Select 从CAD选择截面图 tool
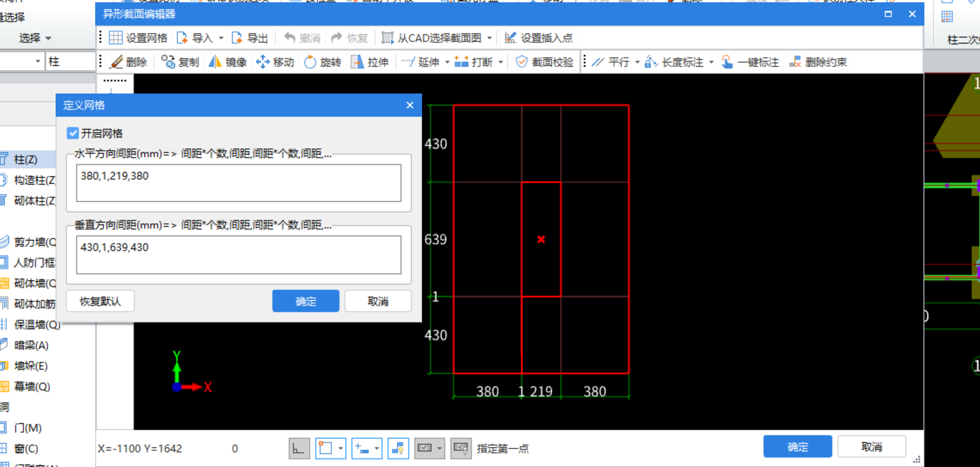The height and width of the screenshot is (467, 980). point(431,38)
